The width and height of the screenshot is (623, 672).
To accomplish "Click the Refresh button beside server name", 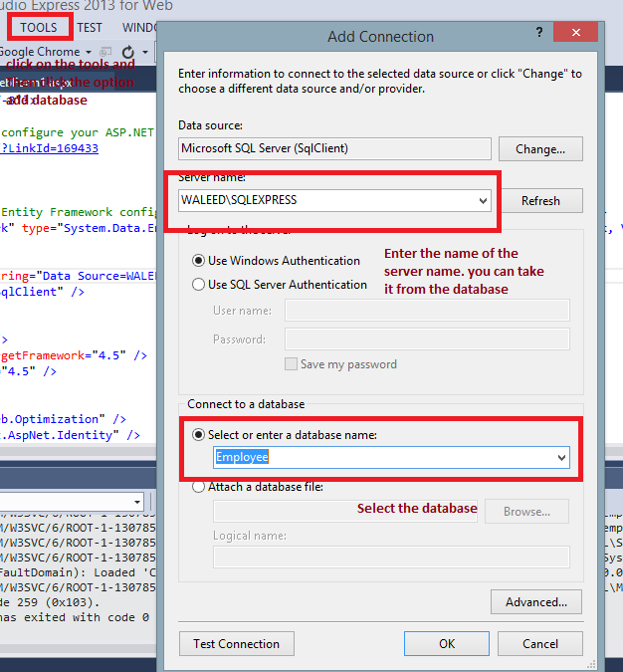I will click(x=540, y=200).
